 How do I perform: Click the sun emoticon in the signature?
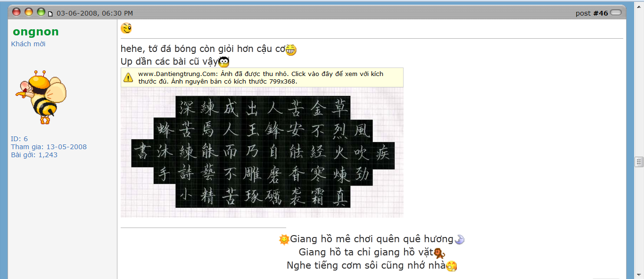tap(284, 239)
